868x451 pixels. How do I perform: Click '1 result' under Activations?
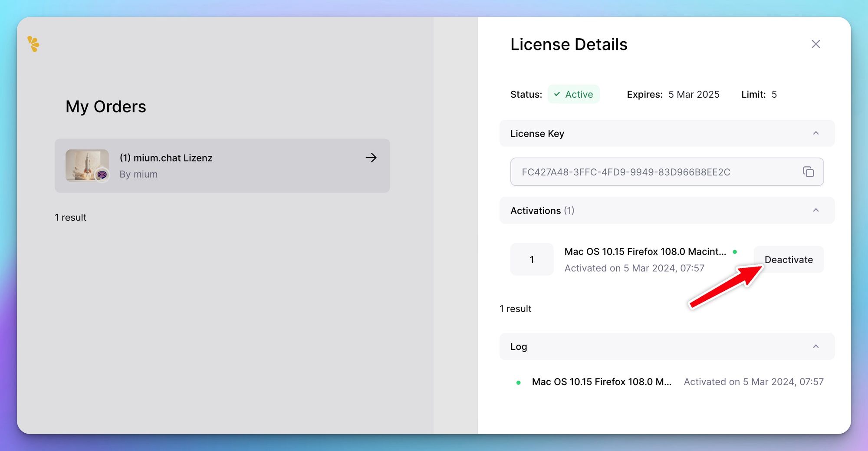tap(515, 309)
